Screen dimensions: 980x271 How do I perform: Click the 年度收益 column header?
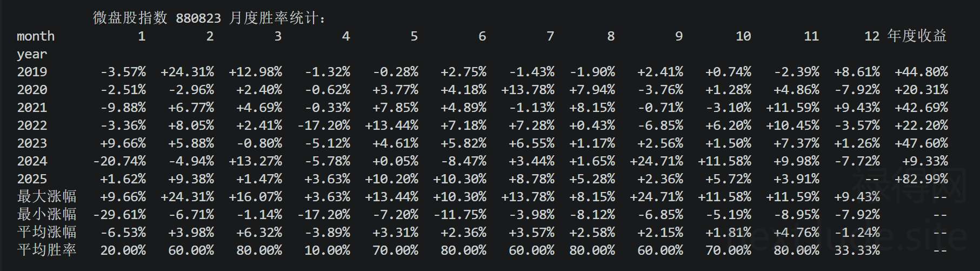(917, 36)
